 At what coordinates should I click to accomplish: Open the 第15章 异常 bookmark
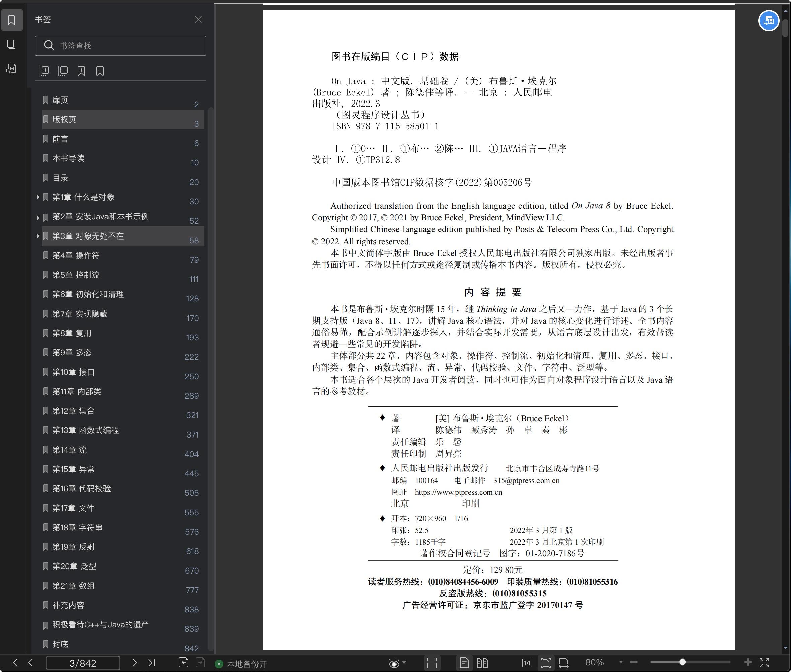pyautogui.click(x=123, y=469)
